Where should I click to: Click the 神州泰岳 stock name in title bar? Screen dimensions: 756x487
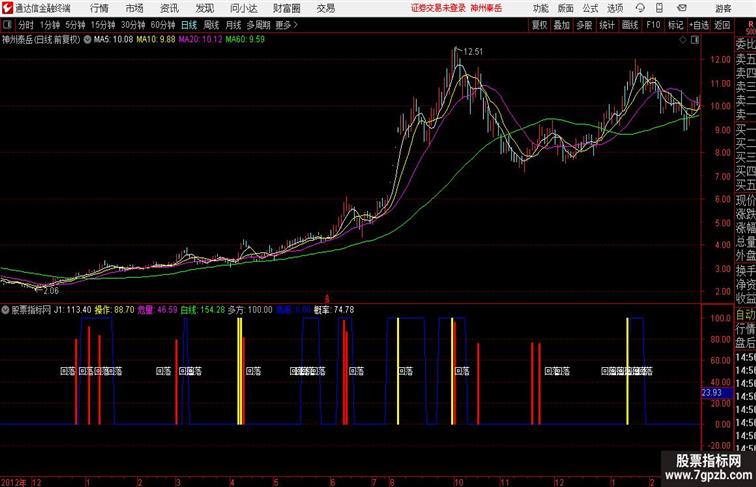(486, 8)
